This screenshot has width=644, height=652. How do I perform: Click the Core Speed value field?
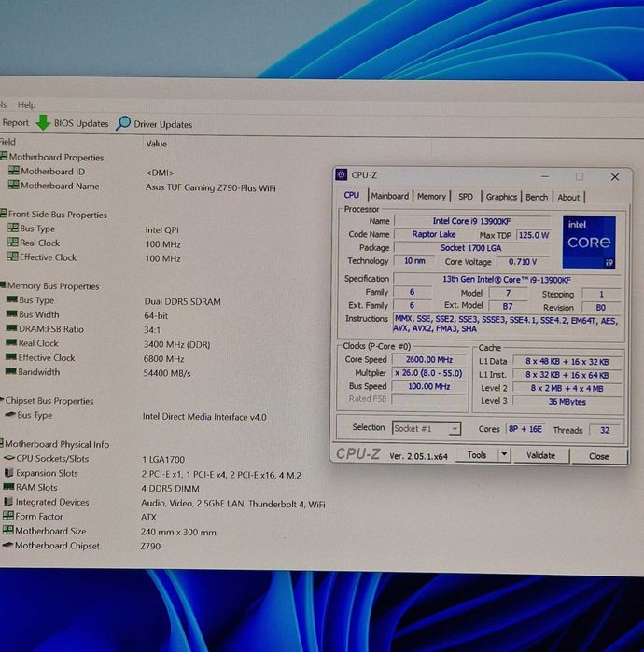click(x=429, y=360)
